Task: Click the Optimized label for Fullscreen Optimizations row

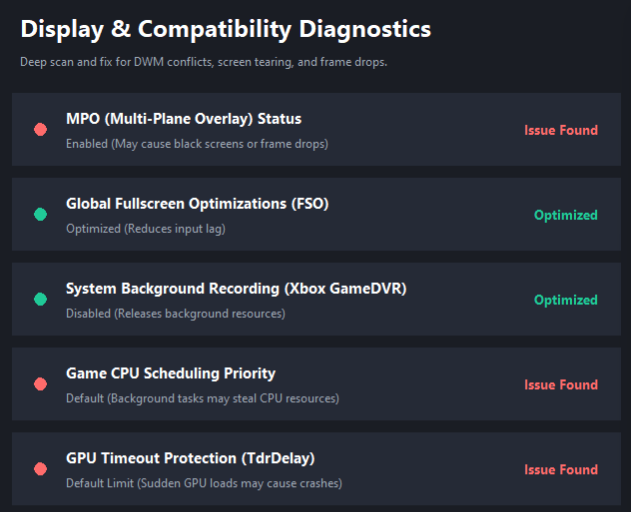Action: [x=565, y=215]
